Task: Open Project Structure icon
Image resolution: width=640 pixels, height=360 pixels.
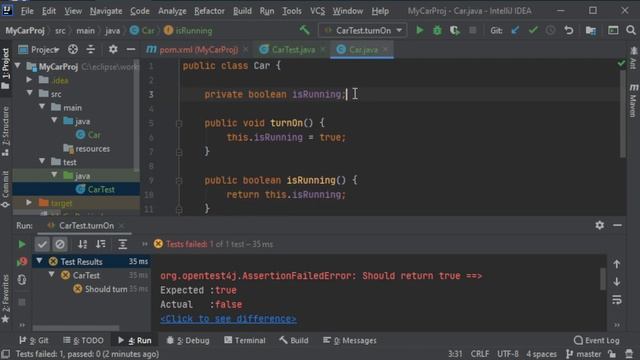Action: tap(591, 30)
